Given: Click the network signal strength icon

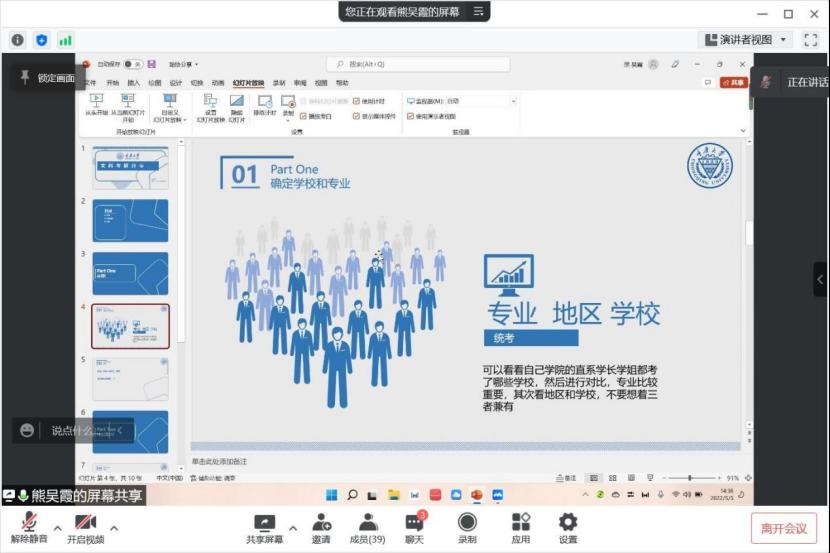Looking at the screenshot, I should tap(66, 40).
